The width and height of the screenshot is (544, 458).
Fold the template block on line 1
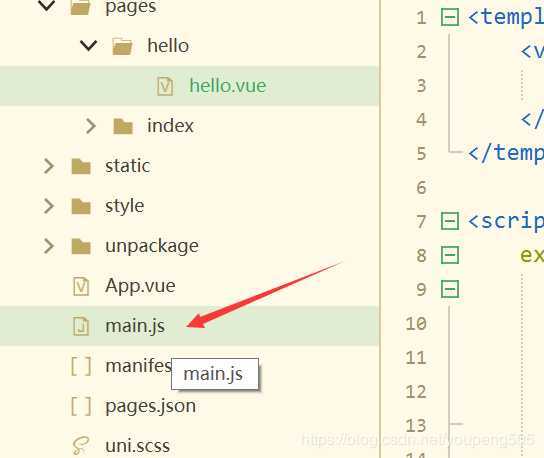click(450, 17)
